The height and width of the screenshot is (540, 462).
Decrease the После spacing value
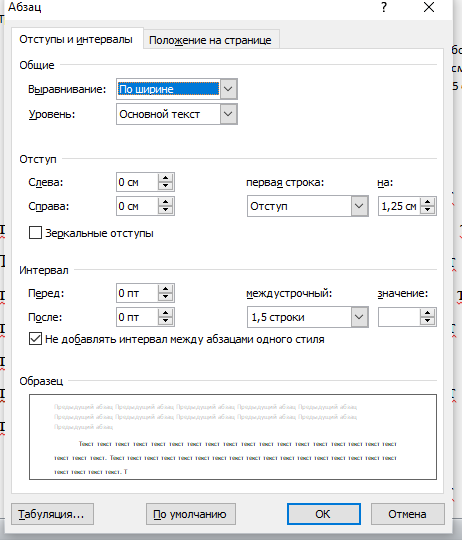pos(166,321)
